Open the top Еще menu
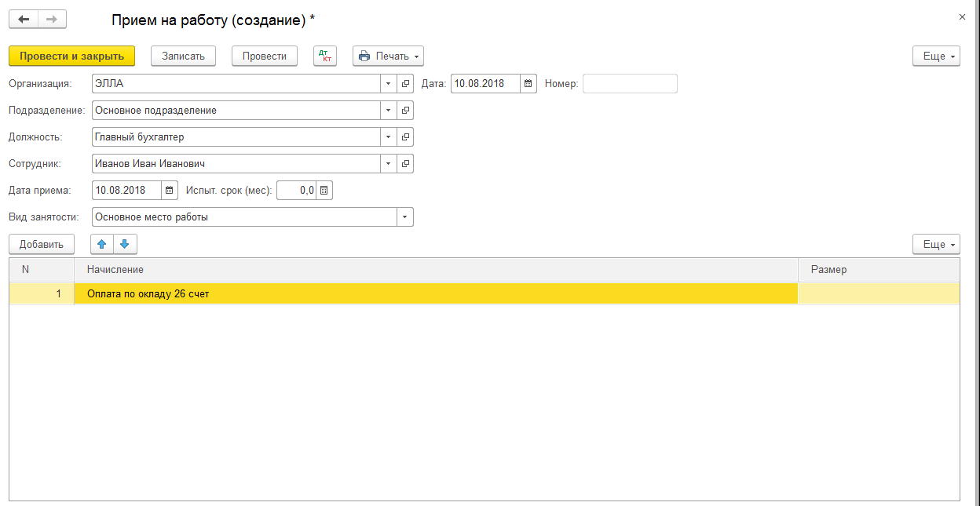The image size is (980, 506). pos(936,56)
